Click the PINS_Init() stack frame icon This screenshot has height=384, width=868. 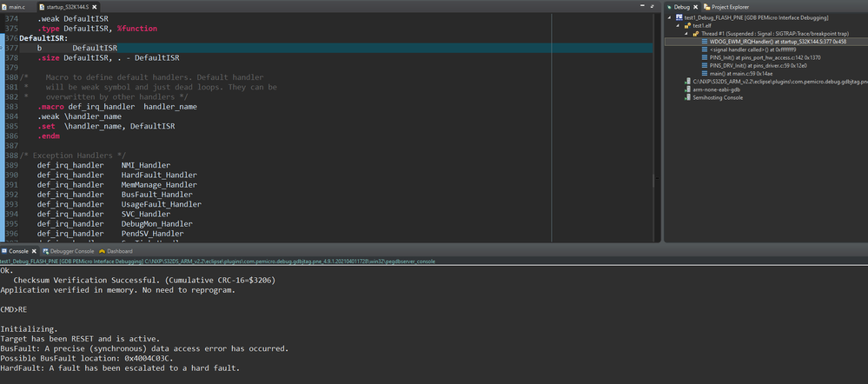coord(703,57)
